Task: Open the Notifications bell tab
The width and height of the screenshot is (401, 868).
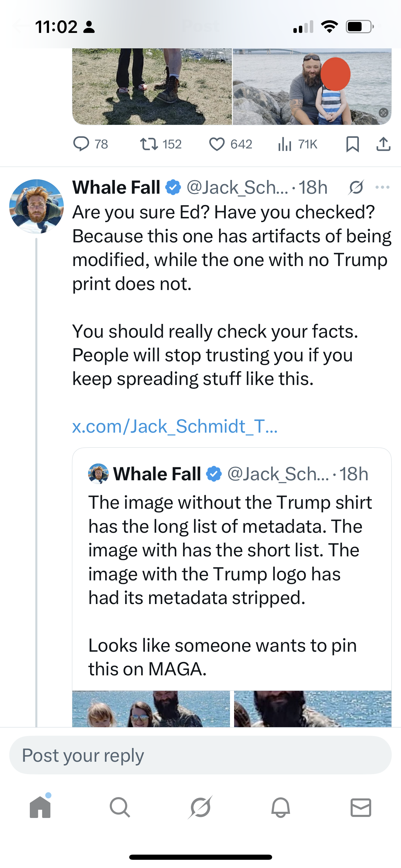Action: click(281, 807)
